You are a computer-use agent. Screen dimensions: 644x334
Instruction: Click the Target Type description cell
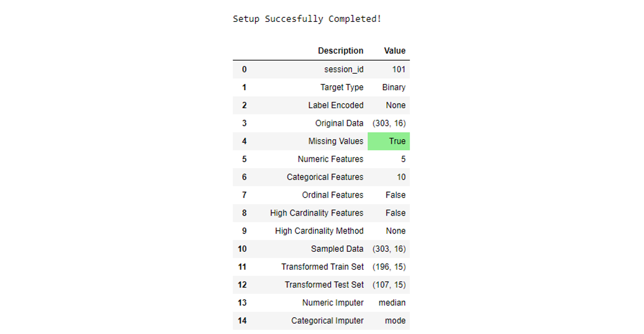pos(342,87)
